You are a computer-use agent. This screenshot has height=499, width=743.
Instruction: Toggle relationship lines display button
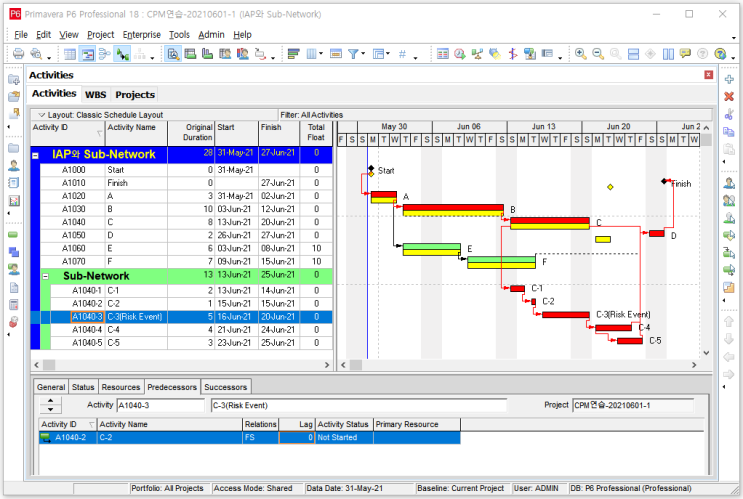(123, 54)
